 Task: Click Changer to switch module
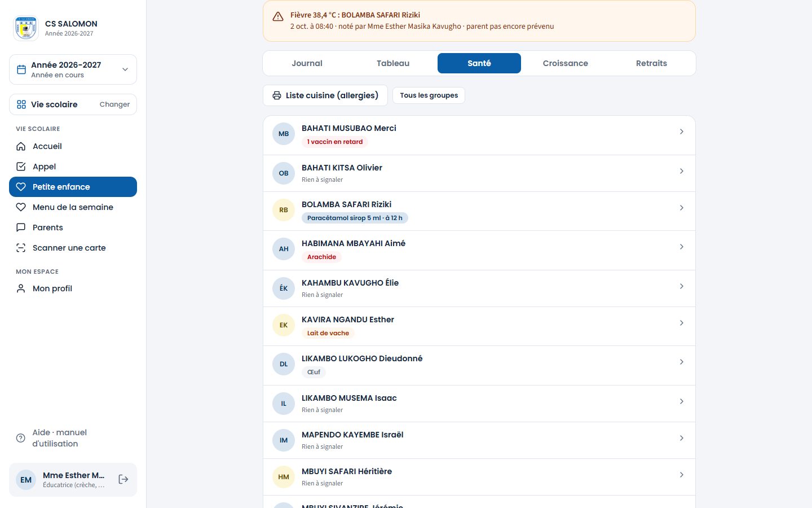click(x=114, y=104)
